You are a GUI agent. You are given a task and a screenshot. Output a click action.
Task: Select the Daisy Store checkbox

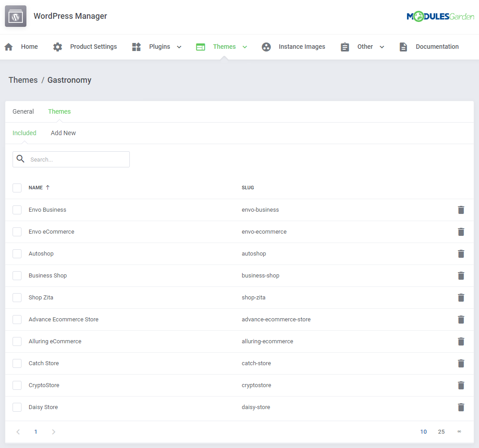coord(17,407)
